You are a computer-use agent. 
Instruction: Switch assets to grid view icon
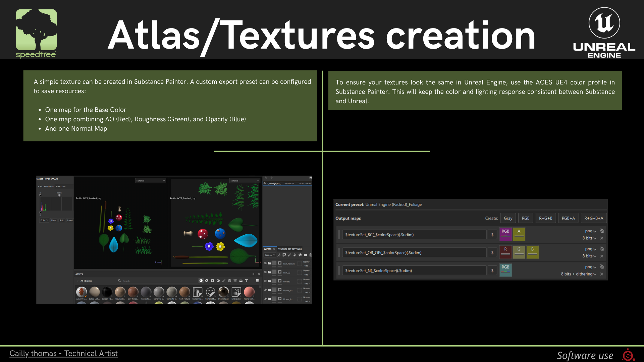point(258,281)
